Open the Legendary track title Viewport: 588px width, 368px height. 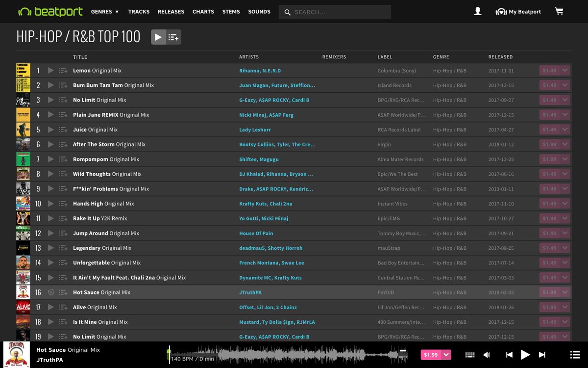87,248
